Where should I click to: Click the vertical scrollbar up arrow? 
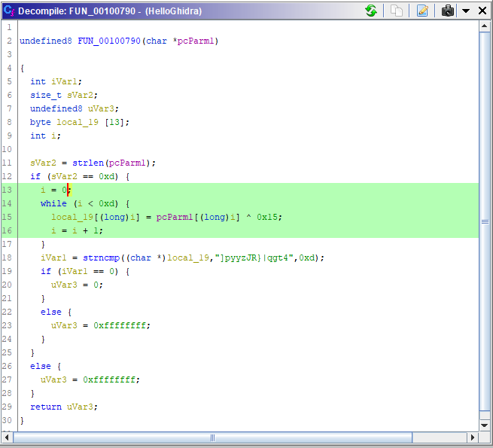pyautogui.click(x=484, y=26)
